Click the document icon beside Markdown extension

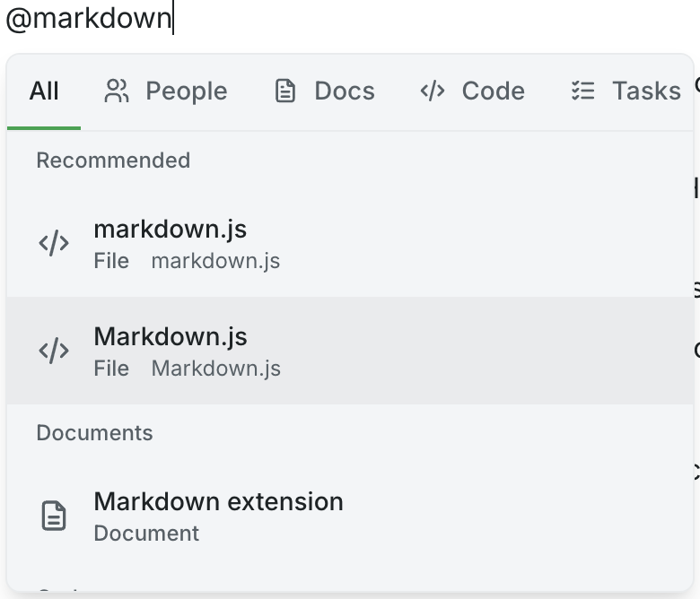54,516
